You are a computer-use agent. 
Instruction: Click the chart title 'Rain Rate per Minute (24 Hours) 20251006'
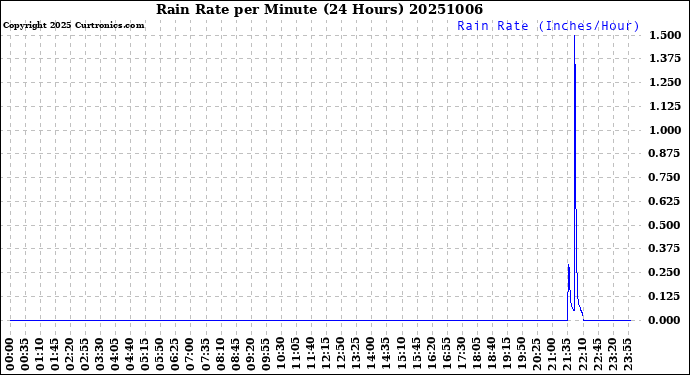(319, 9)
